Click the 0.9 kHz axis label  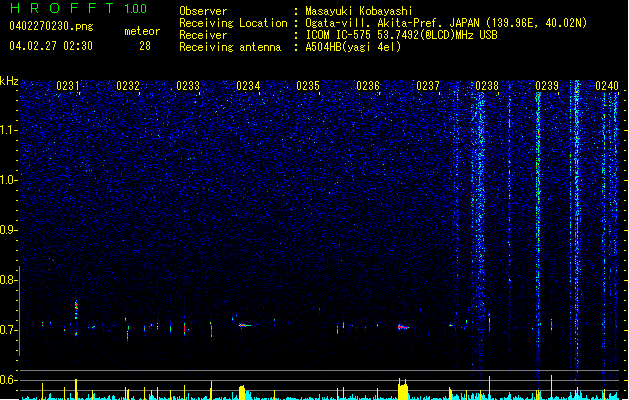(x=8, y=230)
